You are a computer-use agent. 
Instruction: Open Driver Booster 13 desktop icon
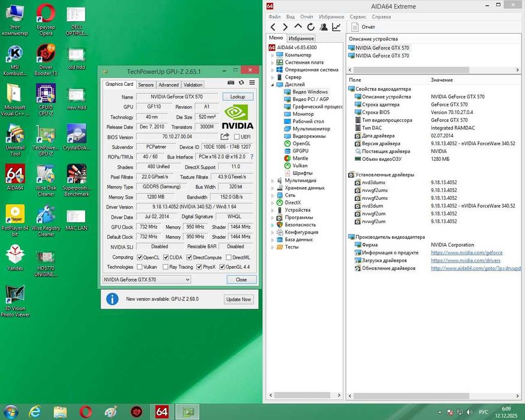[46, 60]
